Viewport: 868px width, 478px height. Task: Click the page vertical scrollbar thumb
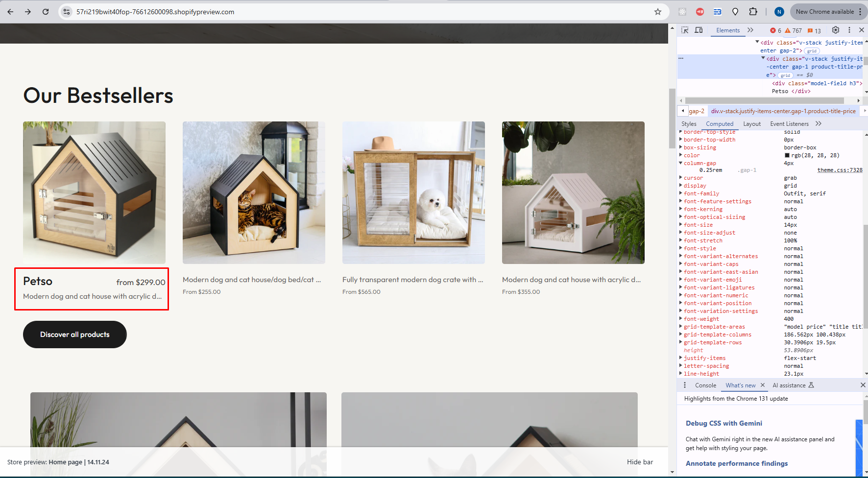tap(672, 119)
